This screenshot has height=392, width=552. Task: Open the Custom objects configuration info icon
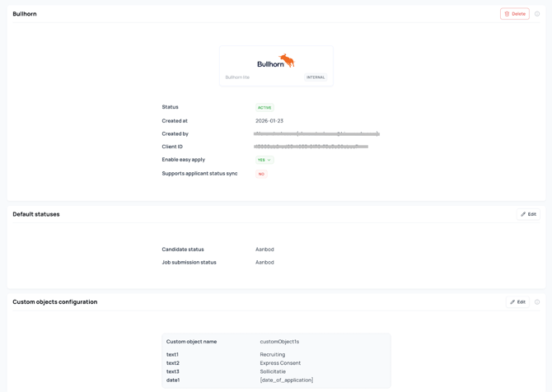[x=537, y=302]
